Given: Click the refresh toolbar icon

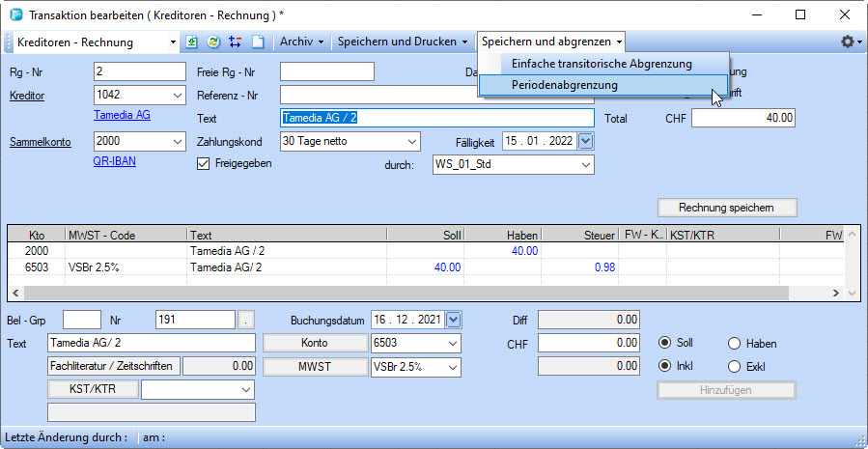Looking at the screenshot, I should (x=213, y=42).
